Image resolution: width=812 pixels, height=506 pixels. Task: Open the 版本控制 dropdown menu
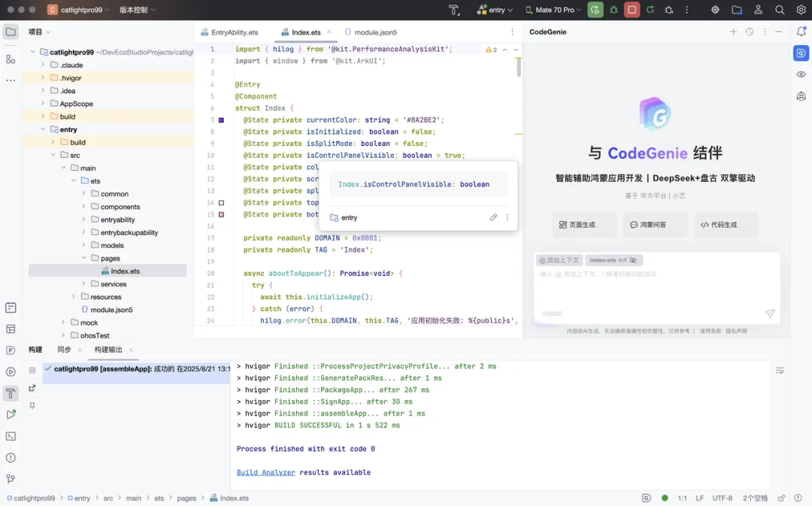click(138, 10)
